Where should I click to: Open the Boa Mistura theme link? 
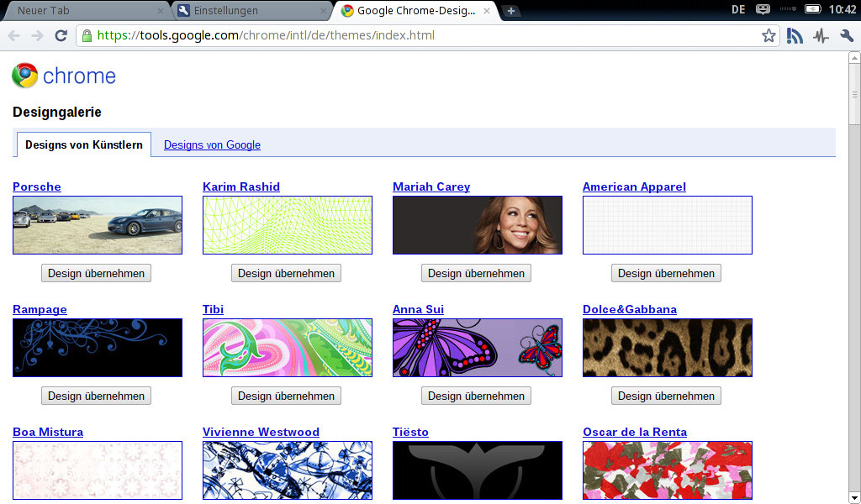48,432
